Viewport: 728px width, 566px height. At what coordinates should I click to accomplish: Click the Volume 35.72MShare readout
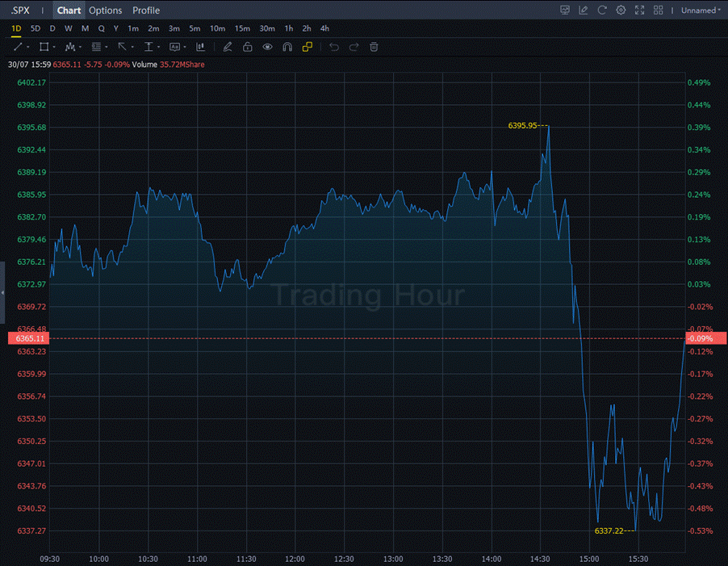168,65
